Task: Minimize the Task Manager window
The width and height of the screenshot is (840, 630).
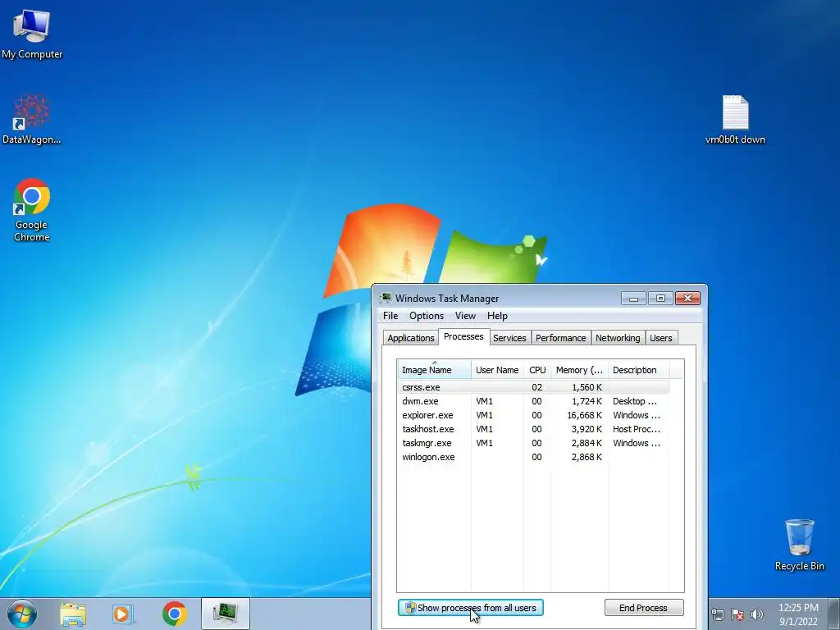Action: pos(634,299)
